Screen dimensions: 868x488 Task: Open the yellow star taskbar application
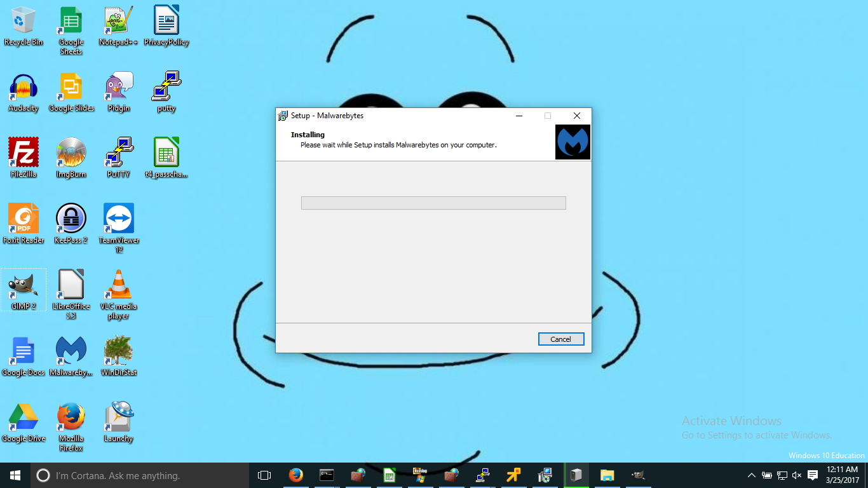pyautogui.click(x=513, y=475)
